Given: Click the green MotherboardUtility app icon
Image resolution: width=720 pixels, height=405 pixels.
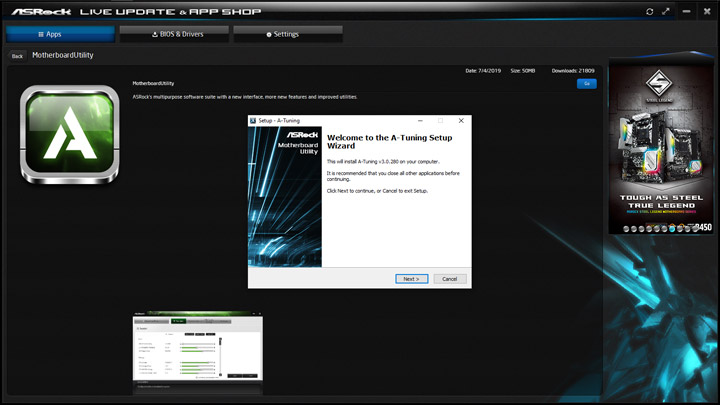Looking at the screenshot, I should click(x=69, y=135).
